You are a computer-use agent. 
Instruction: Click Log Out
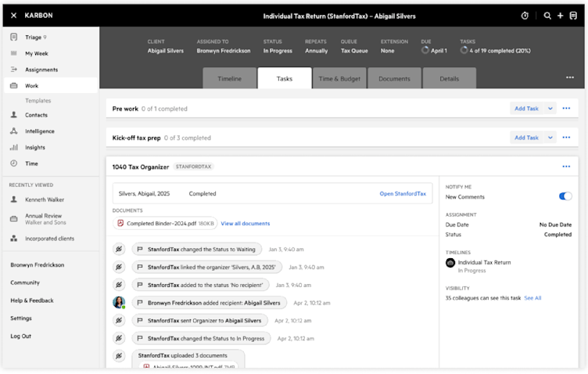[20, 336]
